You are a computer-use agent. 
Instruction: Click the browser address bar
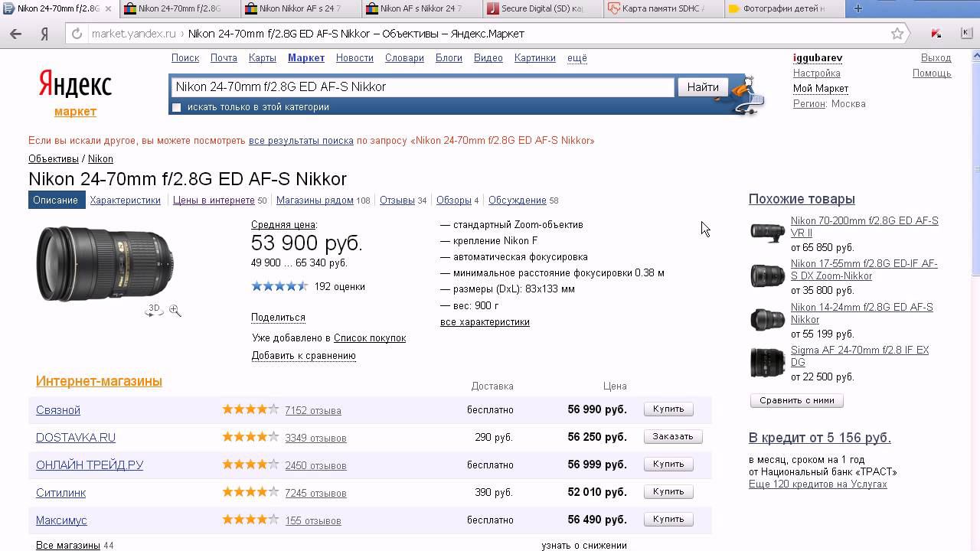pos(490,34)
